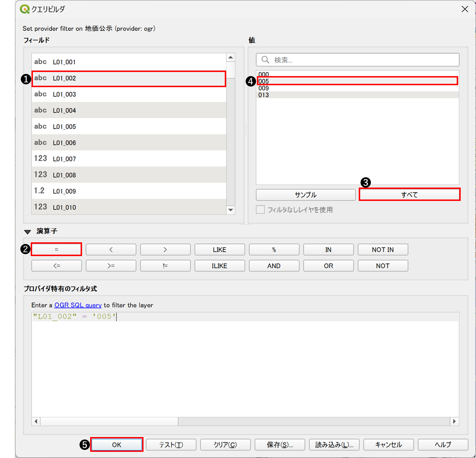Insert the AND operator
Viewport: 476px width, 458px height.
coord(274,266)
